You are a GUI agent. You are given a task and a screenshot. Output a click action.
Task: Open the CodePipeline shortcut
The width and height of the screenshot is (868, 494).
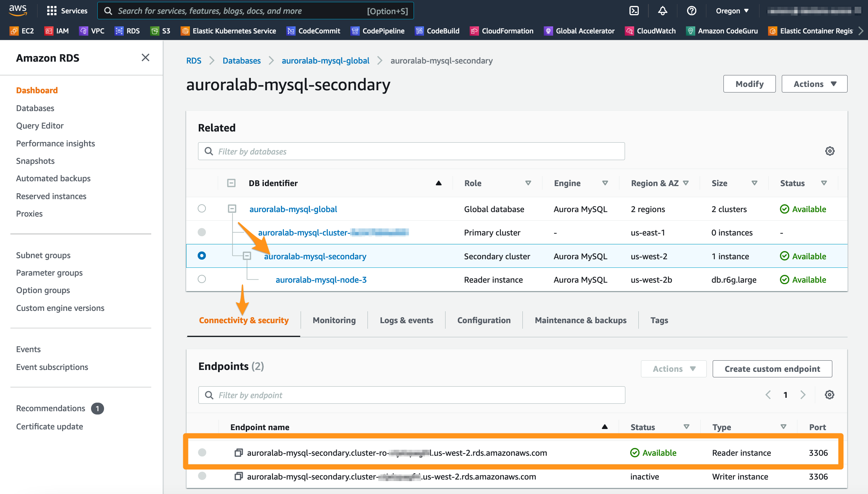tap(378, 31)
